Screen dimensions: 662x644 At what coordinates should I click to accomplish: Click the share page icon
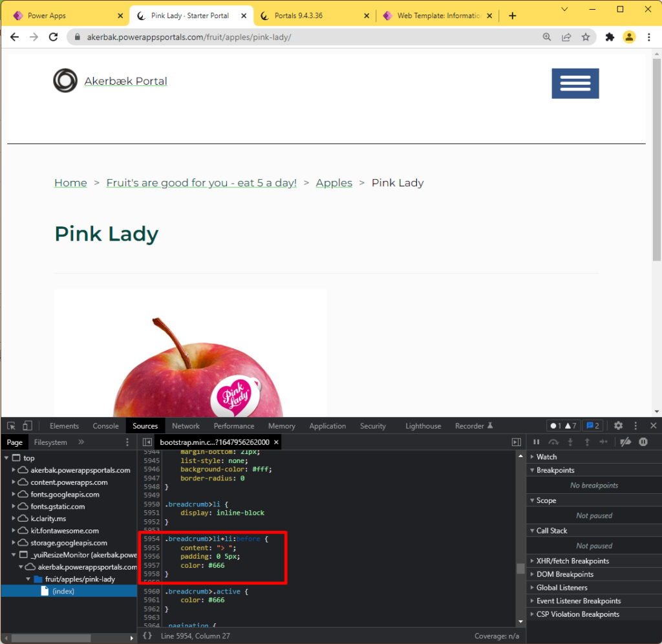pyautogui.click(x=566, y=37)
